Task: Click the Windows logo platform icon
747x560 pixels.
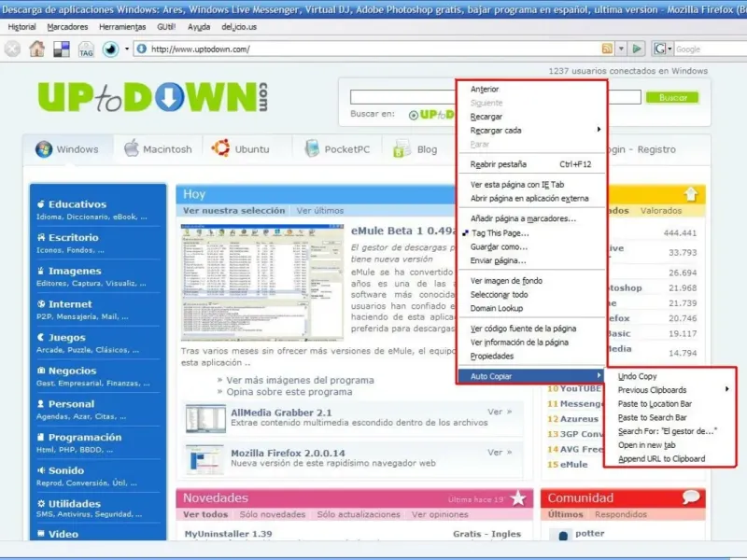Action: [x=44, y=149]
